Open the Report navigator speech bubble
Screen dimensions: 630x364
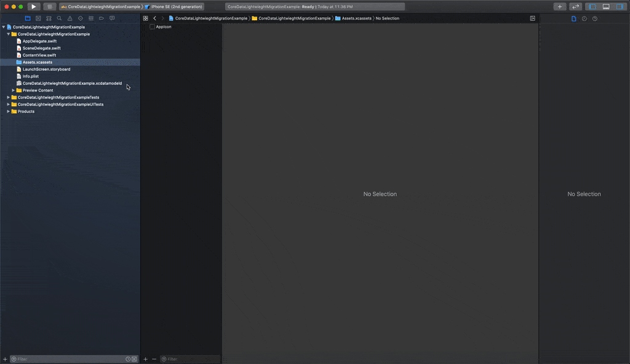(112, 18)
